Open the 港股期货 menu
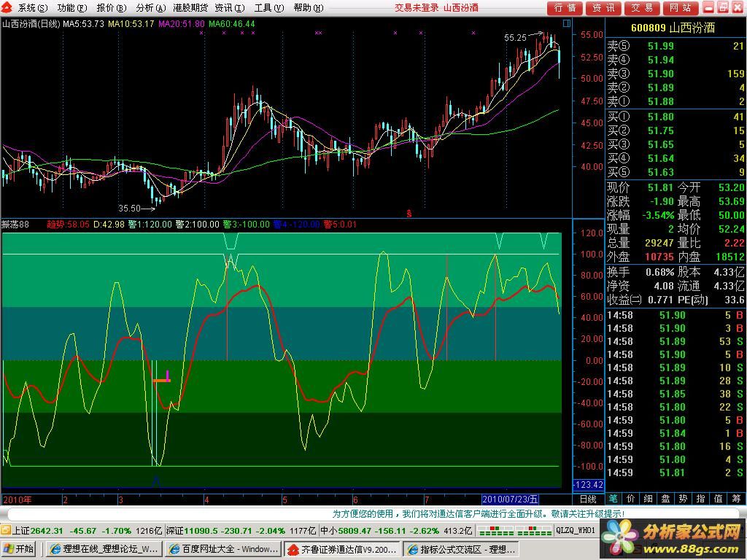The height and width of the screenshot is (560, 747). click(190, 7)
